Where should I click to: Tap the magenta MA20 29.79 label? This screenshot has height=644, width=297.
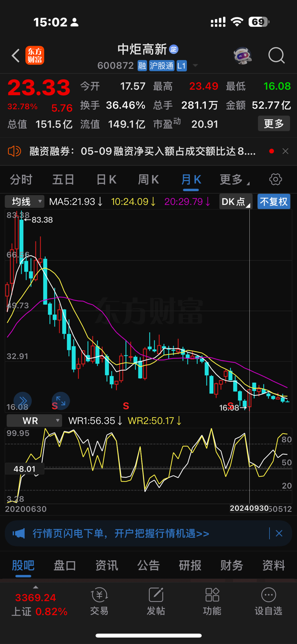coord(187,202)
